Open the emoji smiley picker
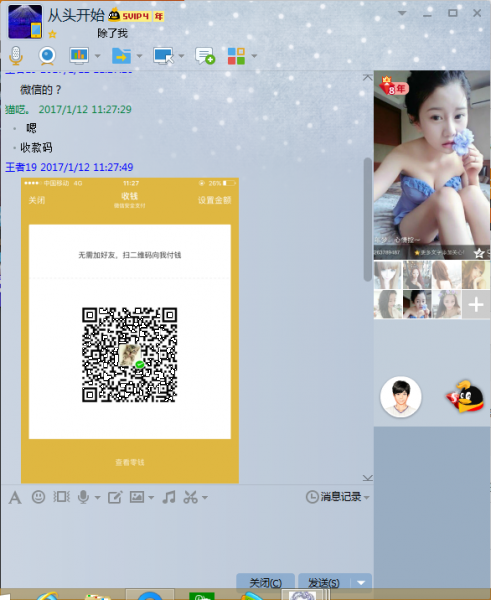The height and width of the screenshot is (600, 491). click(38, 497)
